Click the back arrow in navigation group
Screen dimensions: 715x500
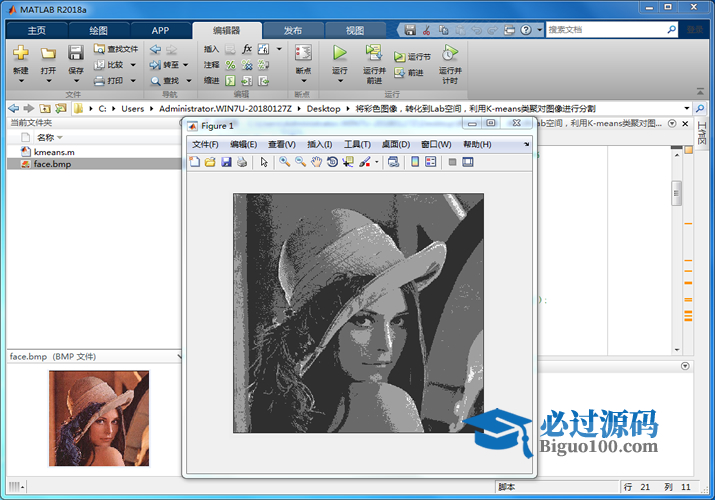[155, 49]
